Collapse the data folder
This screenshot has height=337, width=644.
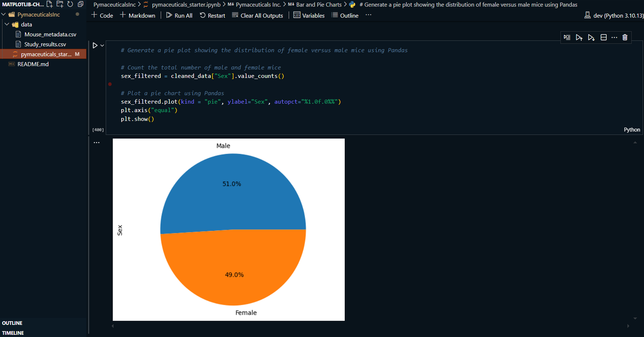[x=7, y=24]
